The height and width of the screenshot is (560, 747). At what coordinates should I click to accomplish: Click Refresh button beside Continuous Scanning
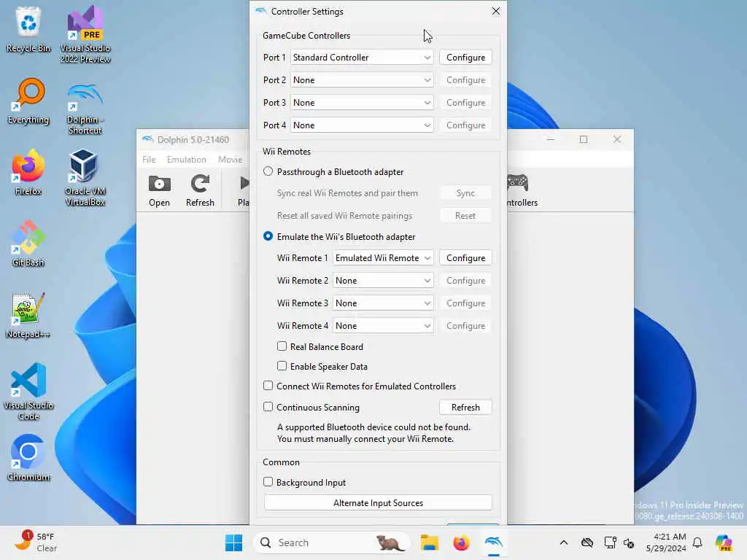[x=465, y=407]
